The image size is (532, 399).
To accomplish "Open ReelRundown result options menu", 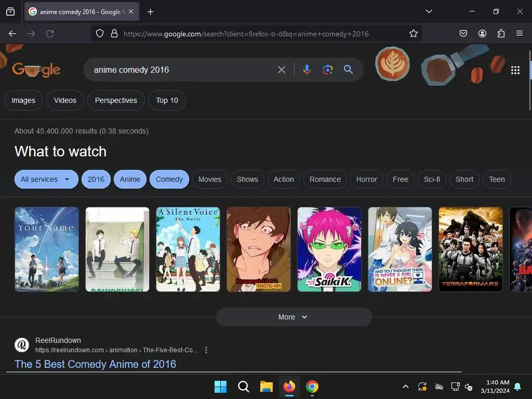I will point(206,350).
